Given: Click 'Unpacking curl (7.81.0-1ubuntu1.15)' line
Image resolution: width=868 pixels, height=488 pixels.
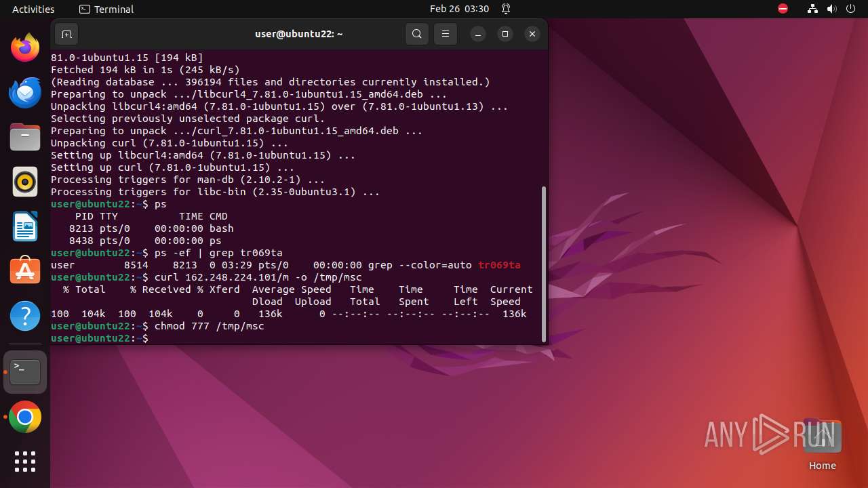Looking at the screenshot, I should coord(170,143).
